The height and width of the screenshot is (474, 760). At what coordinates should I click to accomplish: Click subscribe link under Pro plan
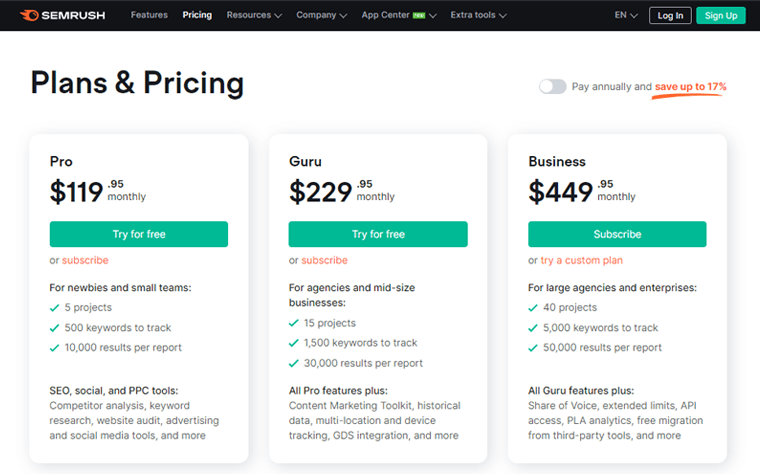pyautogui.click(x=85, y=260)
